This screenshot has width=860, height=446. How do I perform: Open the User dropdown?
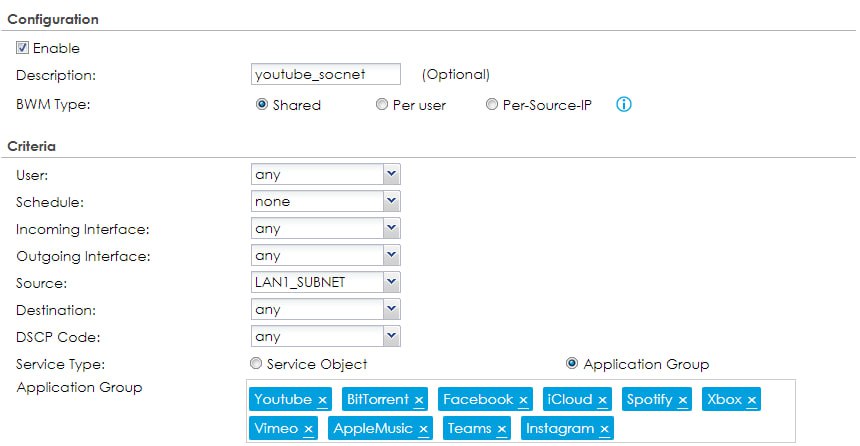[x=391, y=174]
